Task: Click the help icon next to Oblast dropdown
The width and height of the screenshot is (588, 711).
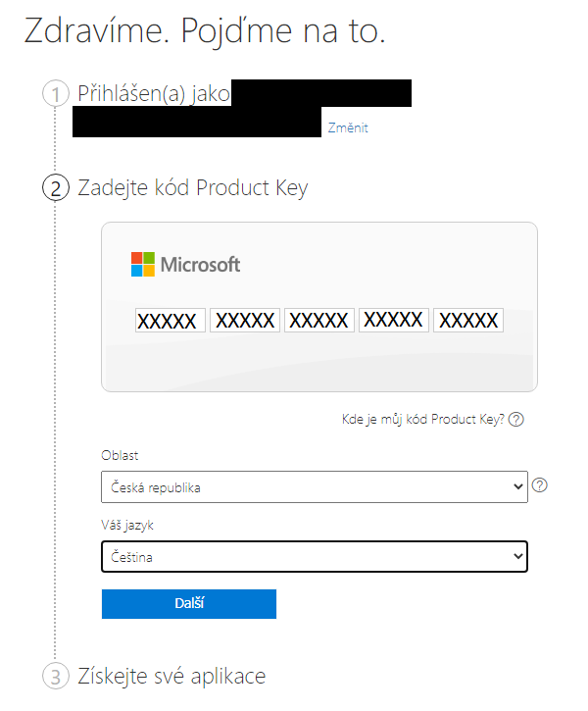Action: coord(540,485)
